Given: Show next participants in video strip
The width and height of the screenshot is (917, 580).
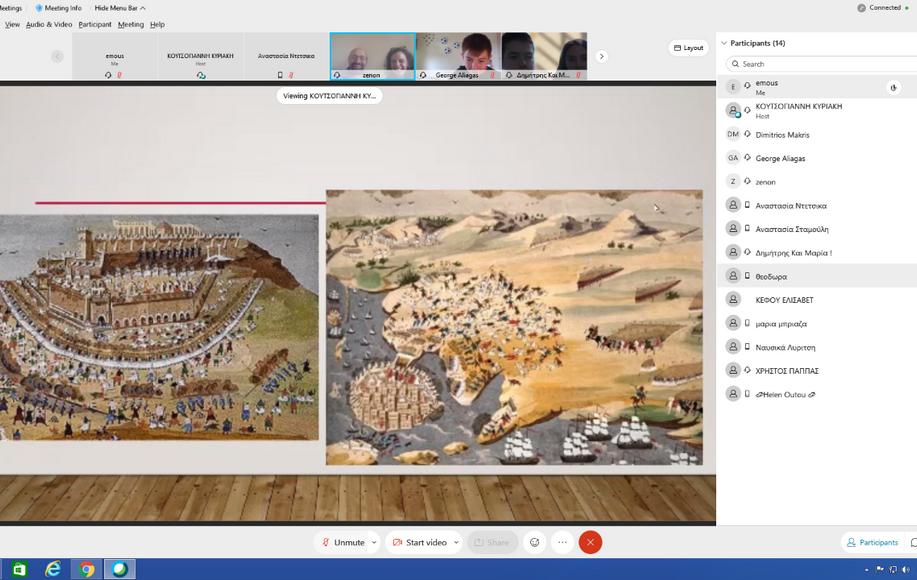Looking at the screenshot, I should coord(601,56).
